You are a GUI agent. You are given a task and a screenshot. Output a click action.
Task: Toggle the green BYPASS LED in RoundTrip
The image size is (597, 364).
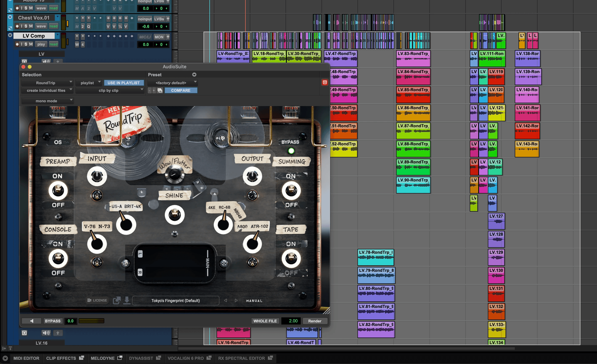click(x=291, y=151)
